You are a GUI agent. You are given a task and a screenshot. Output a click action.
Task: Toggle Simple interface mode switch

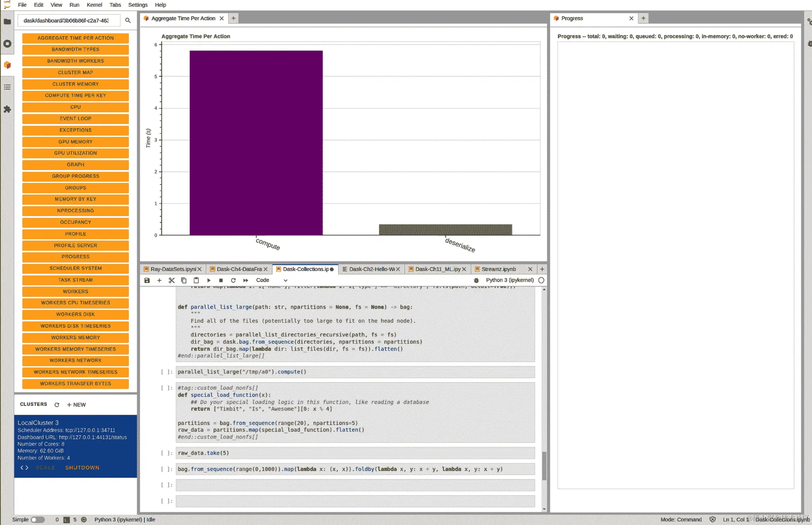pyautogui.click(x=37, y=519)
